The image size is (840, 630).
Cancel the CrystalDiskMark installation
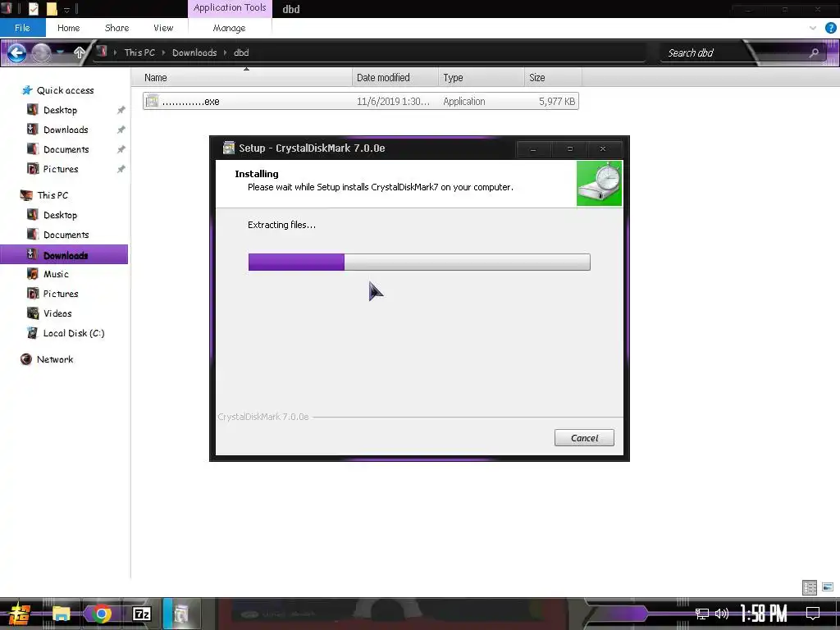click(584, 438)
